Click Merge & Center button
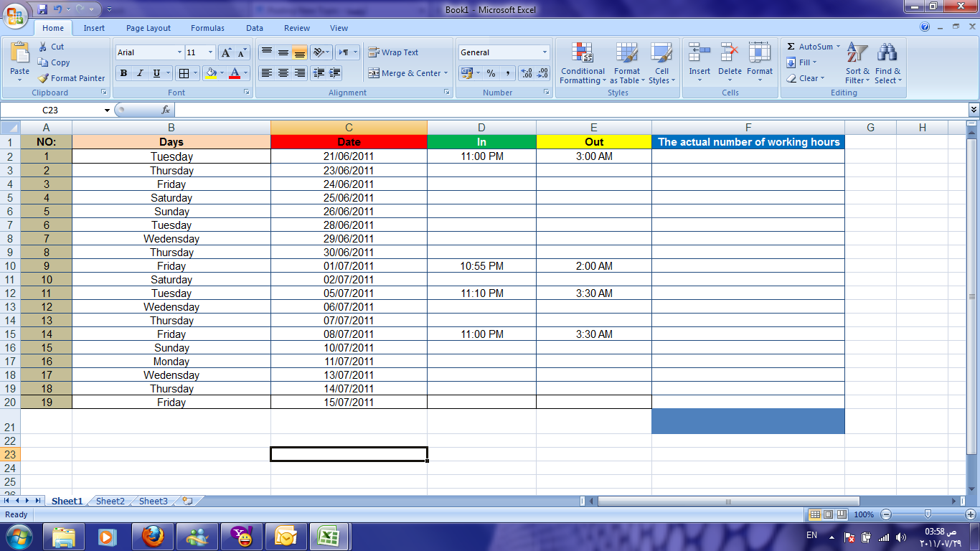 click(x=405, y=73)
